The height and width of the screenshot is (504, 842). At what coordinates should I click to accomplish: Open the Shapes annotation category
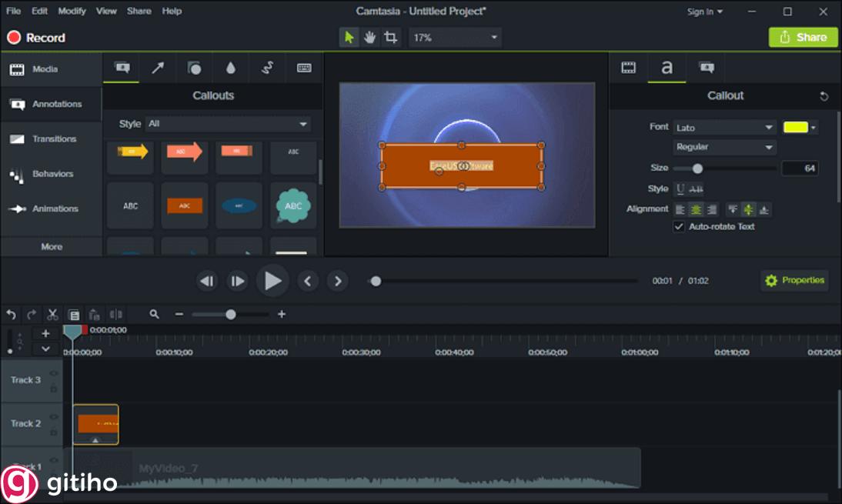[194, 68]
